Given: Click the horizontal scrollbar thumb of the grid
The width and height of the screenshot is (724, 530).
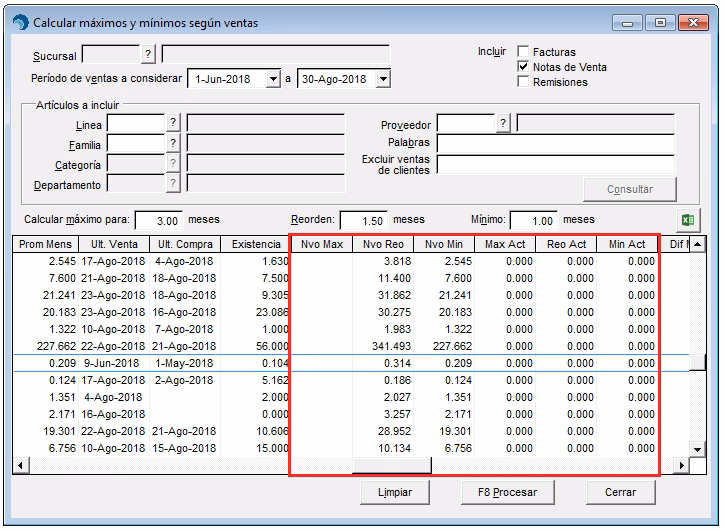Looking at the screenshot, I should click(x=391, y=466).
